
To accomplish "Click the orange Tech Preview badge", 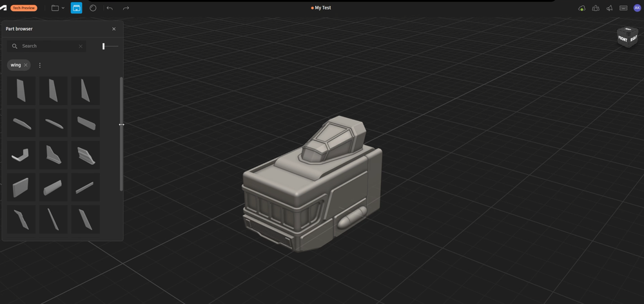I will pyautogui.click(x=24, y=8).
